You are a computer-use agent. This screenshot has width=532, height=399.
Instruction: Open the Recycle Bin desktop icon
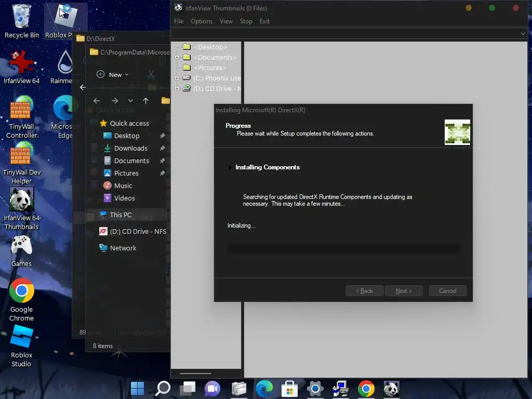click(x=22, y=20)
